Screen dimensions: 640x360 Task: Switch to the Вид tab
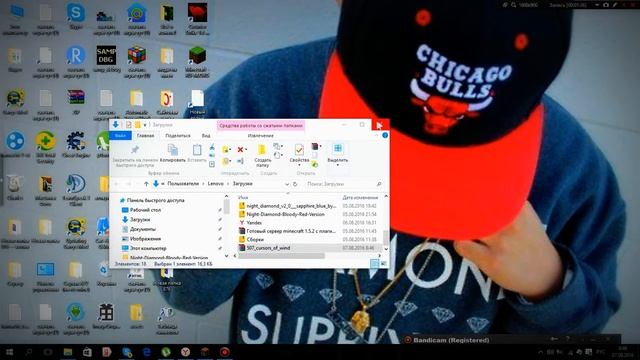point(206,136)
